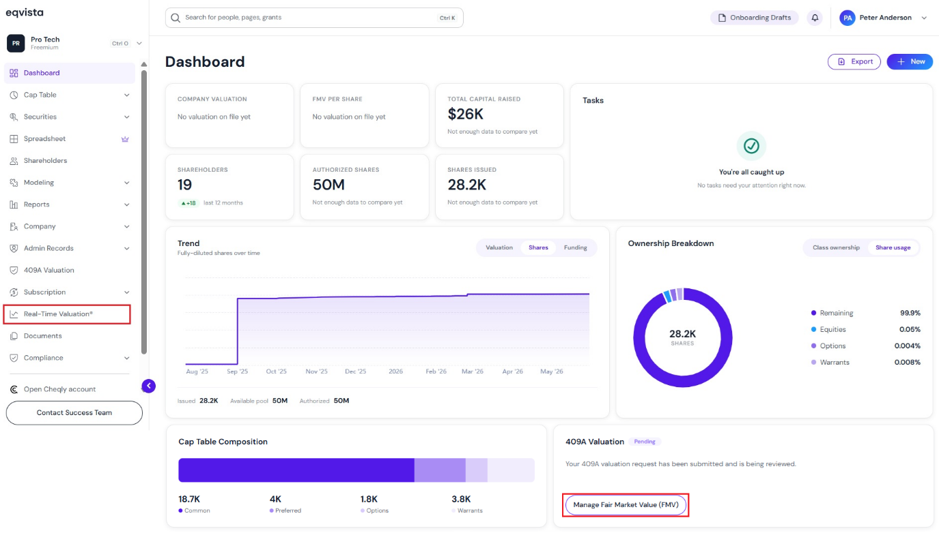This screenshot has height=533, width=939.
Task: Click the Shareholders people icon
Action: [x=14, y=160]
